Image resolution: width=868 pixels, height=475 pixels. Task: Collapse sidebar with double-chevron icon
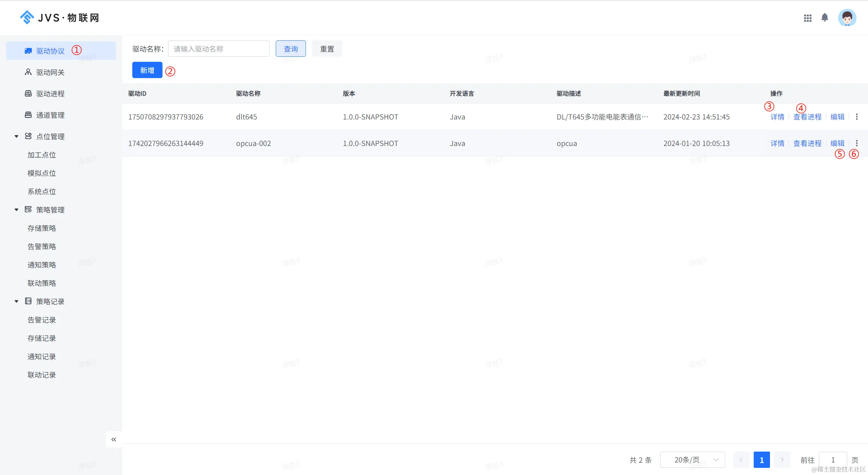coord(114,439)
